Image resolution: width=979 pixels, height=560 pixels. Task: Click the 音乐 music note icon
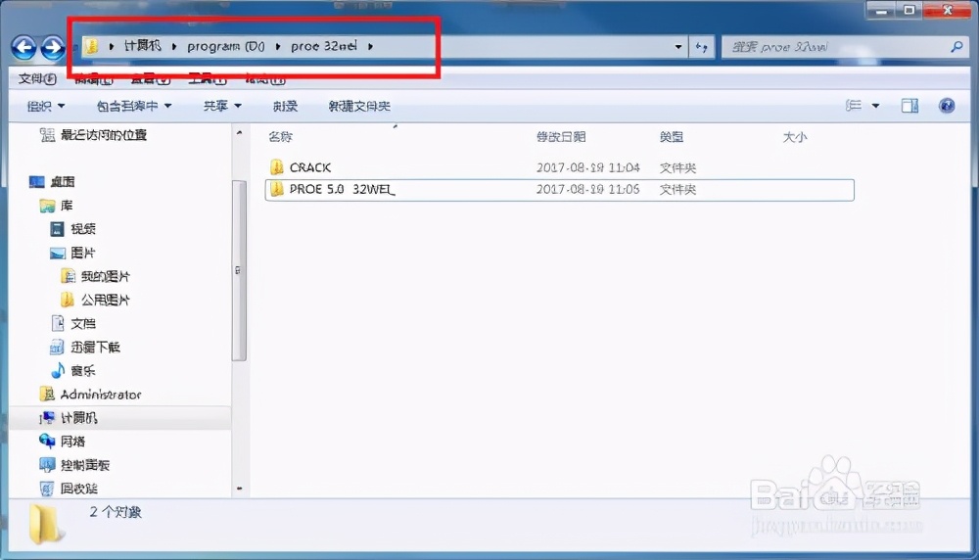[x=58, y=370]
